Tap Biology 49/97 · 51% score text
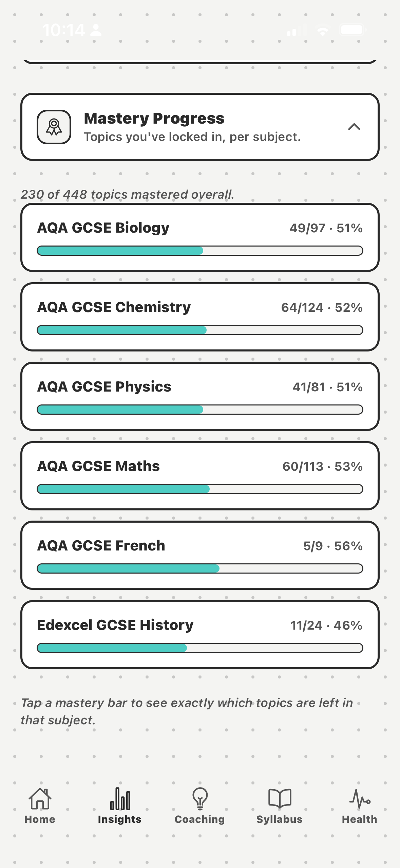The height and width of the screenshot is (868, 400). (x=326, y=228)
